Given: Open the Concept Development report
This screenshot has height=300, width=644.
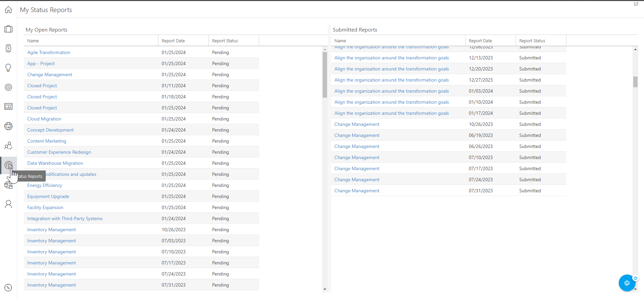Looking at the screenshot, I should coord(50,130).
